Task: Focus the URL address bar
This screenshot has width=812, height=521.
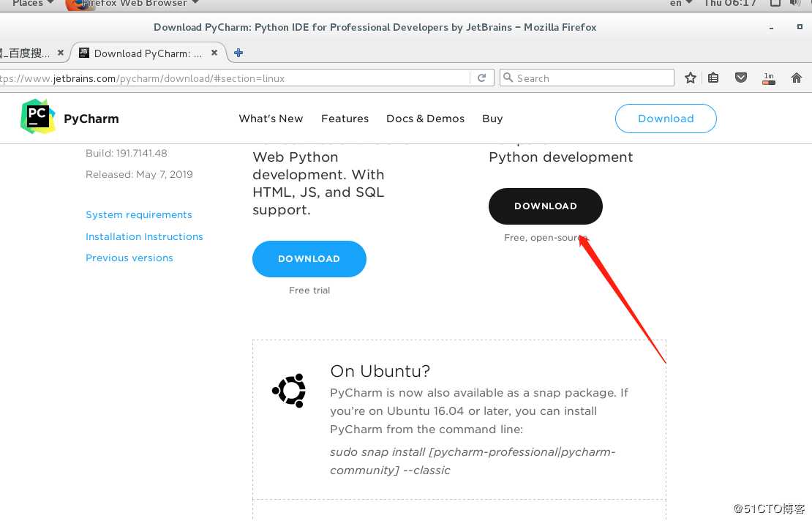Action: coord(234,78)
